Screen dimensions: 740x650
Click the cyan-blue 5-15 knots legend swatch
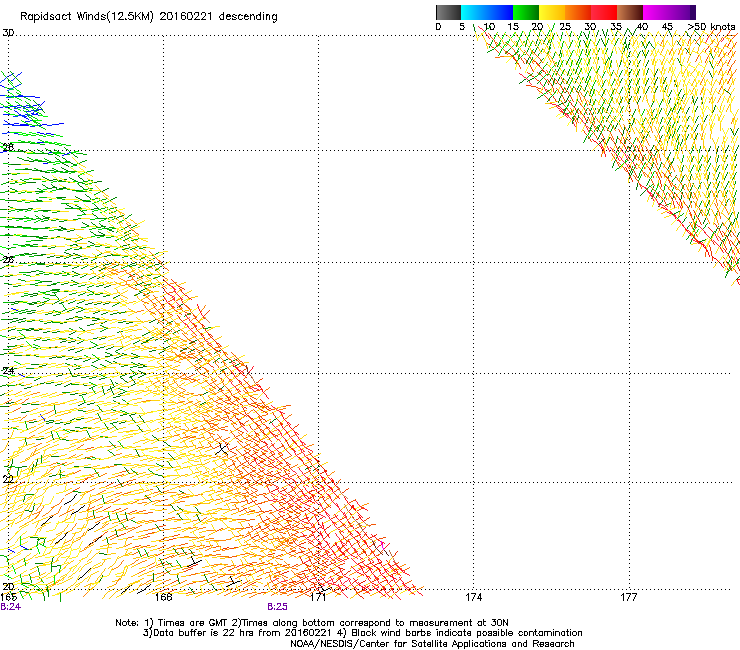(487, 12)
